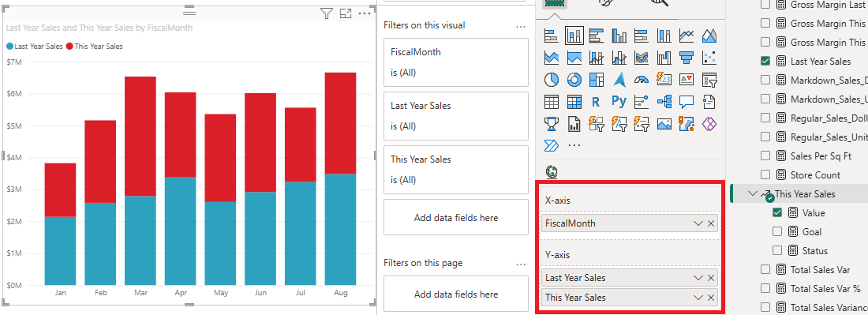Open 'Filters on this page' more options

[x=521, y=264]
